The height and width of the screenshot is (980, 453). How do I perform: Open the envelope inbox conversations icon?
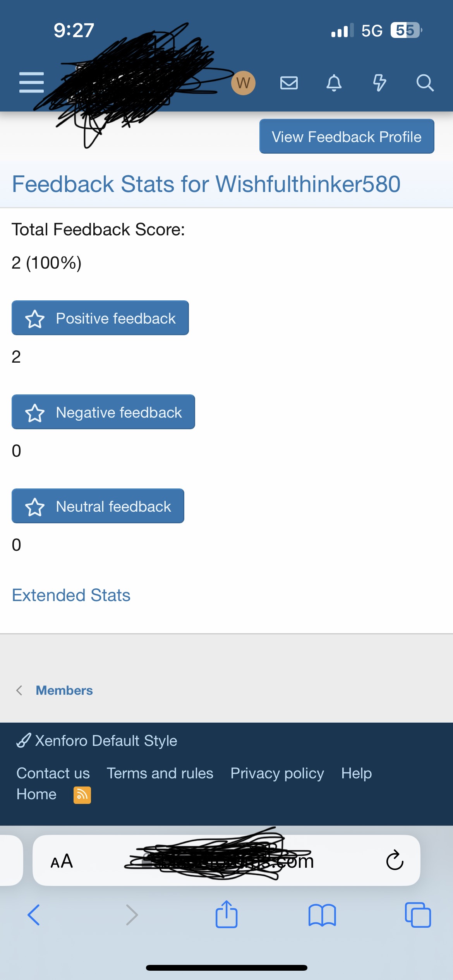click(289, 83)
